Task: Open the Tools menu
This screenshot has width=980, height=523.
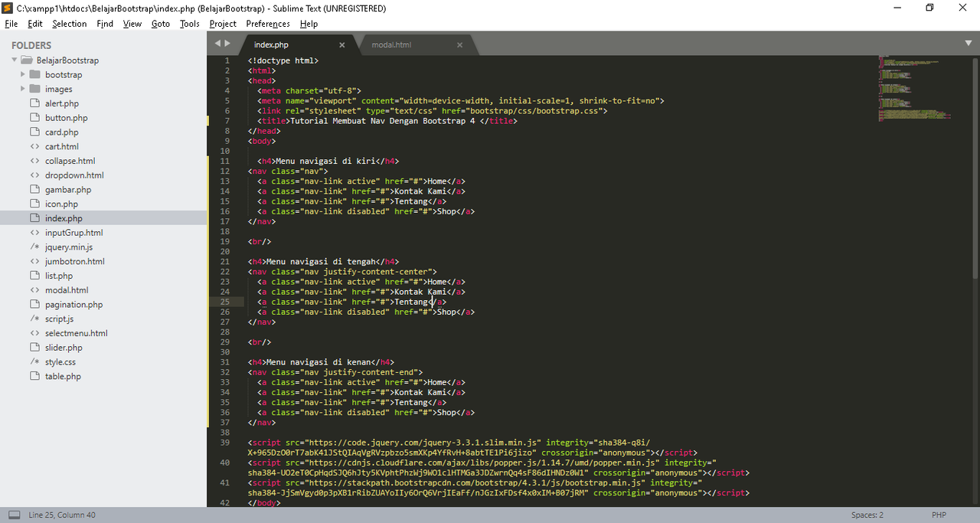Action: click(x=190, y=24)
